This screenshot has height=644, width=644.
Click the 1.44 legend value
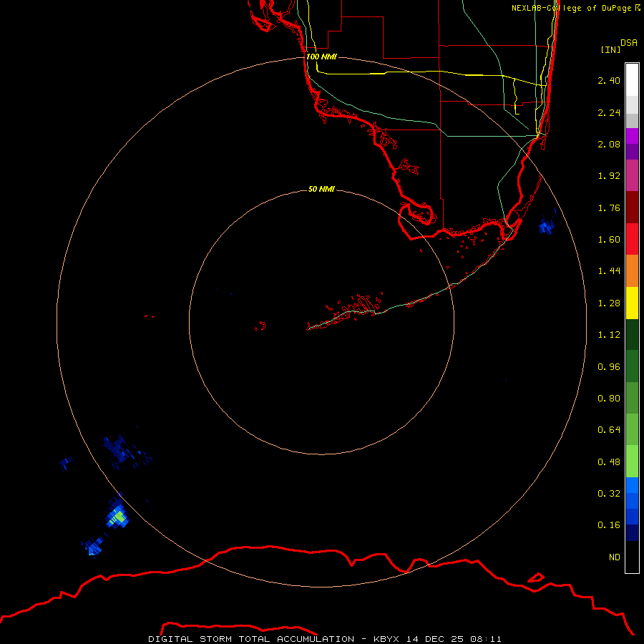609,271
